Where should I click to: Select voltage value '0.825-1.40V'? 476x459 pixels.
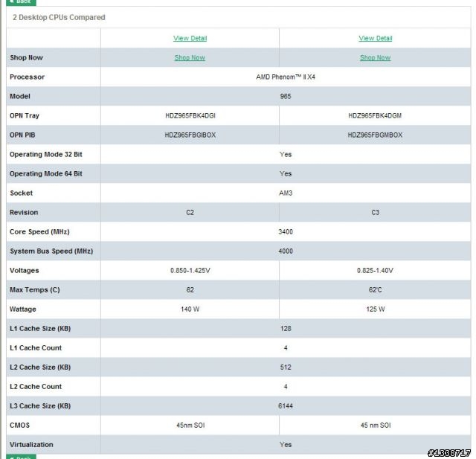coord(375,271)
